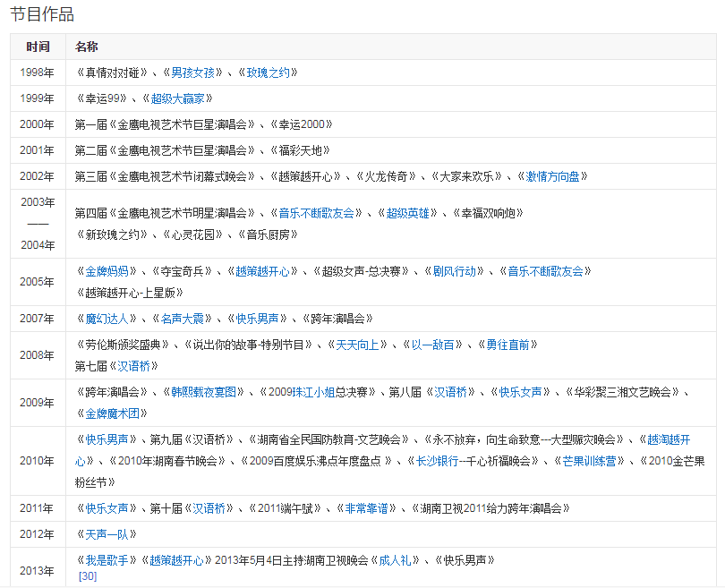Select the 魔幻达人 link
Screen dimensions: 725x588
pos(106,318)
